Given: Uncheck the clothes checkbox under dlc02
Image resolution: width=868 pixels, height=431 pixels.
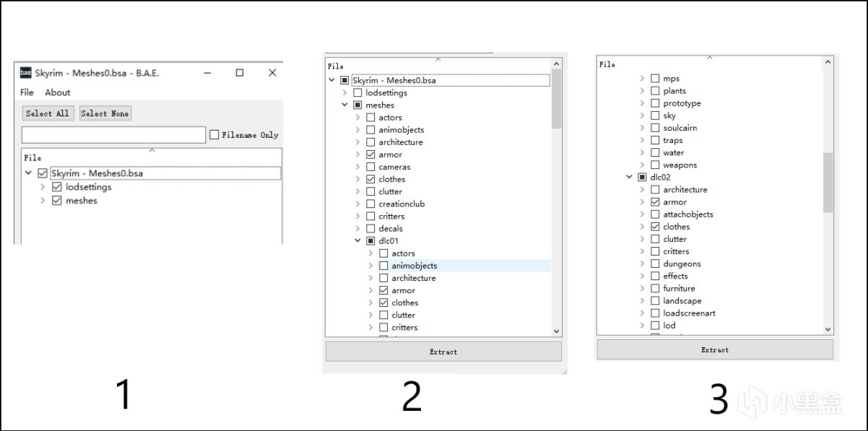Looking at the screenshot, I should point(655,227).
